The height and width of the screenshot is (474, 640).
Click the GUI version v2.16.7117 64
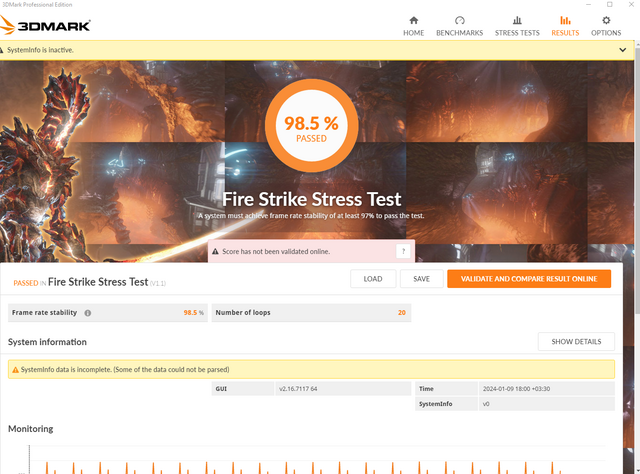pyautogui.click(x=298, y=389)
